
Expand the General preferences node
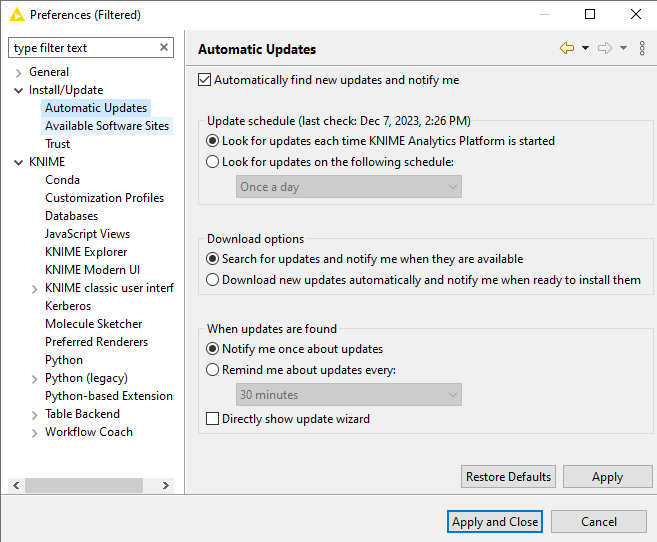point(19,72)
